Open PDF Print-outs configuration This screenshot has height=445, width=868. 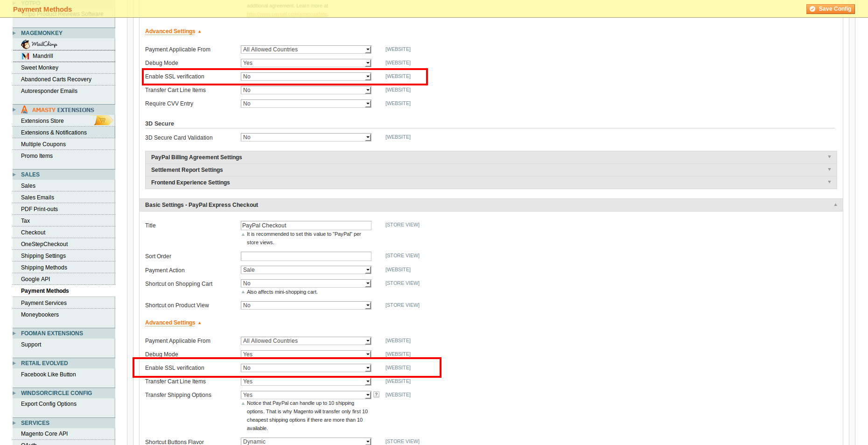click(39, 209)
